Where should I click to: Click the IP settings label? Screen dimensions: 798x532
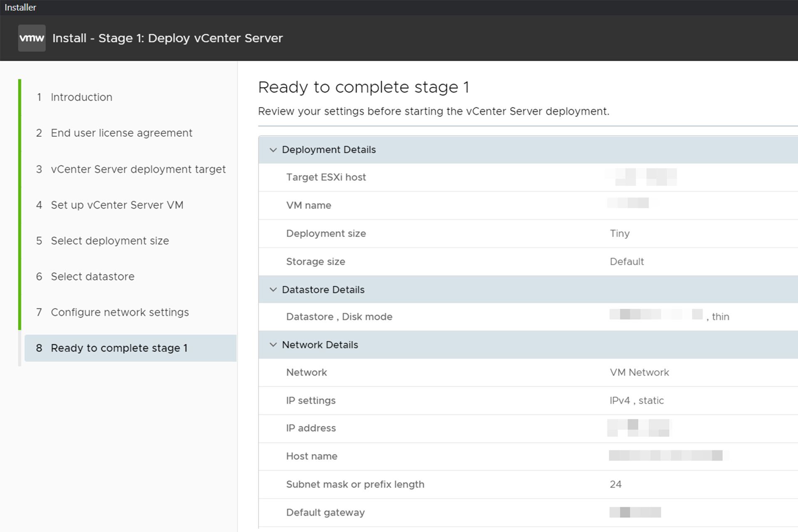pos(310,401)
